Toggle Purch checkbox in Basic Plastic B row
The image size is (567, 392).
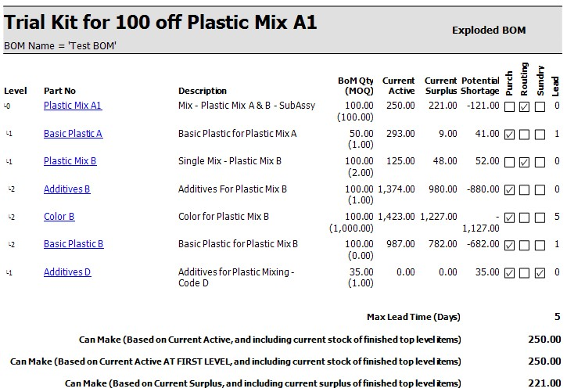pyautogui.click(x=510, y=245)
